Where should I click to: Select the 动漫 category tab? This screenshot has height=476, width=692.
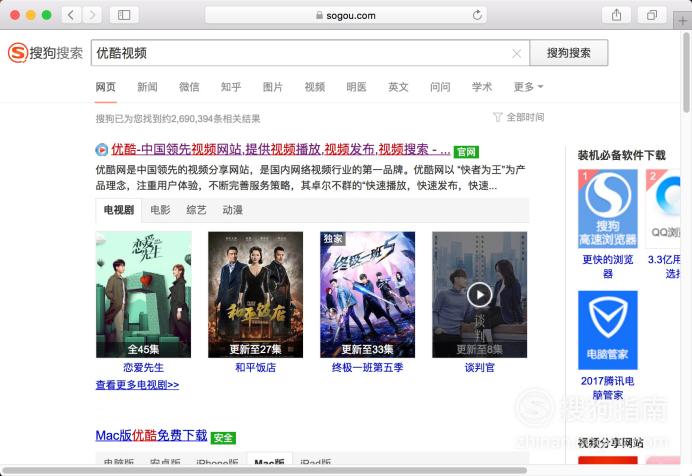[x=233, y=210]
